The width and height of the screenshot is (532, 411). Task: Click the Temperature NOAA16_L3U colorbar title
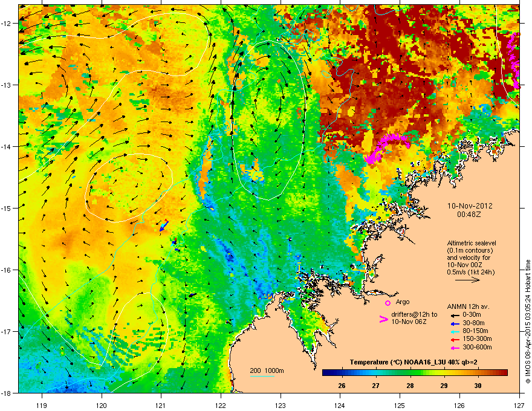[x=414, y=362]
